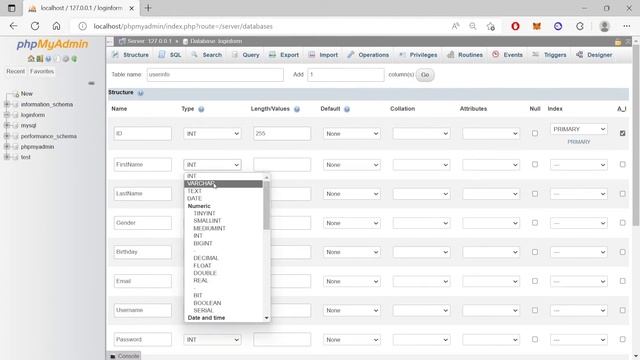Open new browser tab

148,8
